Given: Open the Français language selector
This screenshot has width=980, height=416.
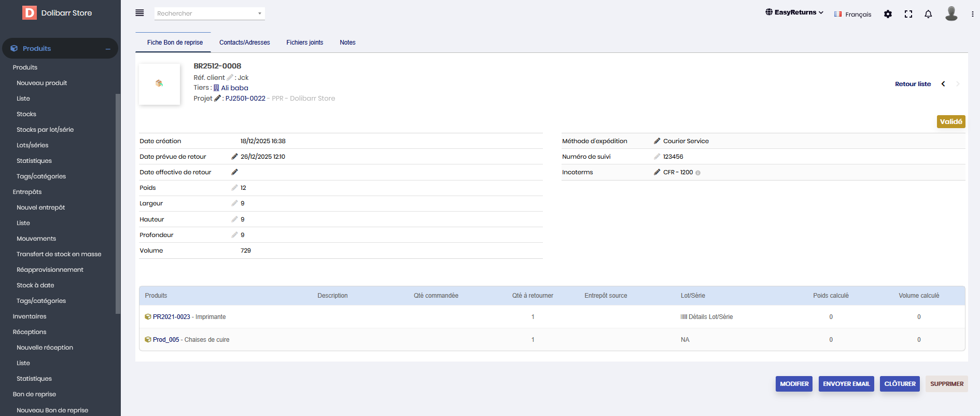Looking at the screenshot, I should pos(852,15).
